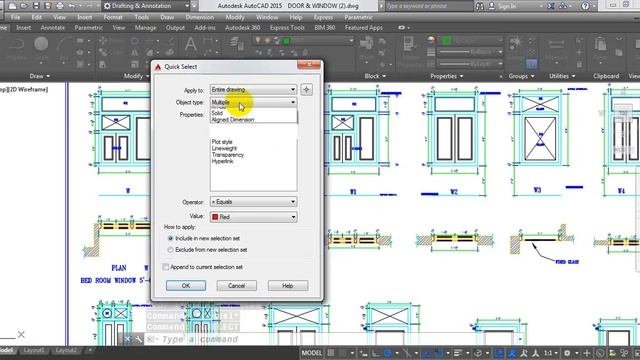Image resolution: width=640 pixels, height=360 pixels.
Task: Switch to the Annotate ribbon tab
Action: click(x=53, y=28)
